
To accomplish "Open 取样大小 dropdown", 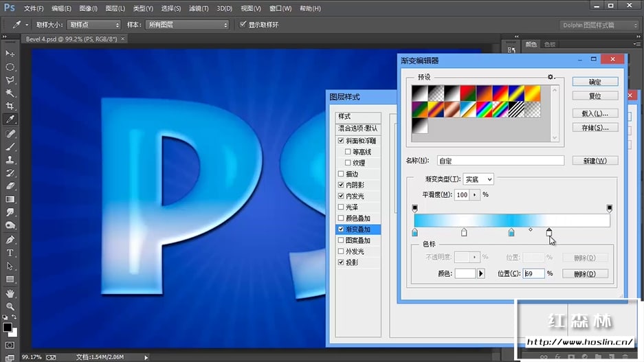I will (94, 25).
